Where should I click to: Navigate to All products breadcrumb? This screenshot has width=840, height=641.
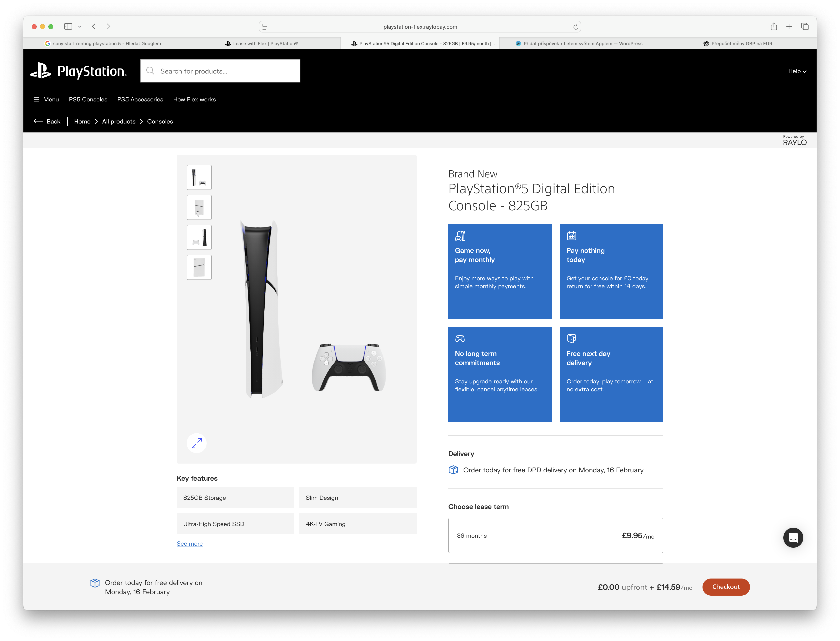point(119,121)
